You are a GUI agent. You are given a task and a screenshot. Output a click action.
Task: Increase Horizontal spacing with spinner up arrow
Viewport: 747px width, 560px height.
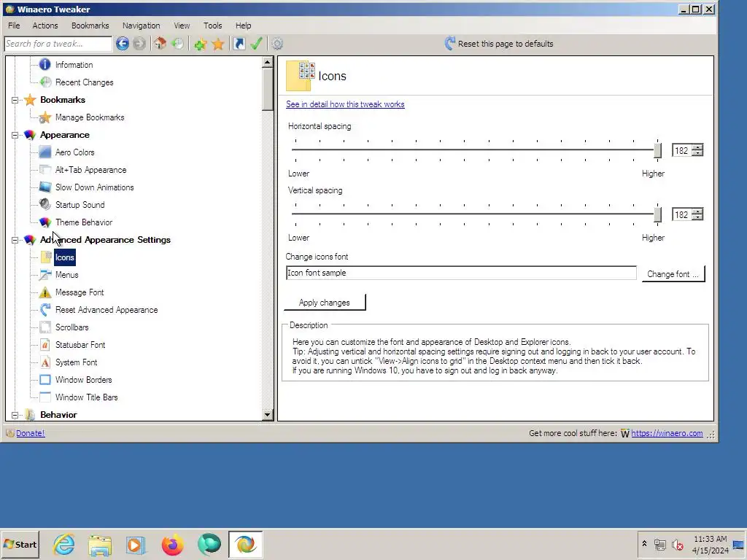[x=697, y=147]
